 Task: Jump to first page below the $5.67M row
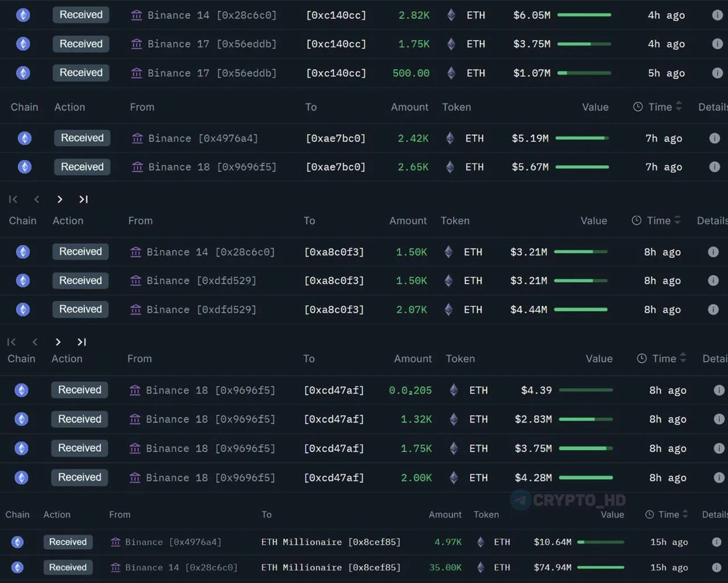[x=13, y=199]
